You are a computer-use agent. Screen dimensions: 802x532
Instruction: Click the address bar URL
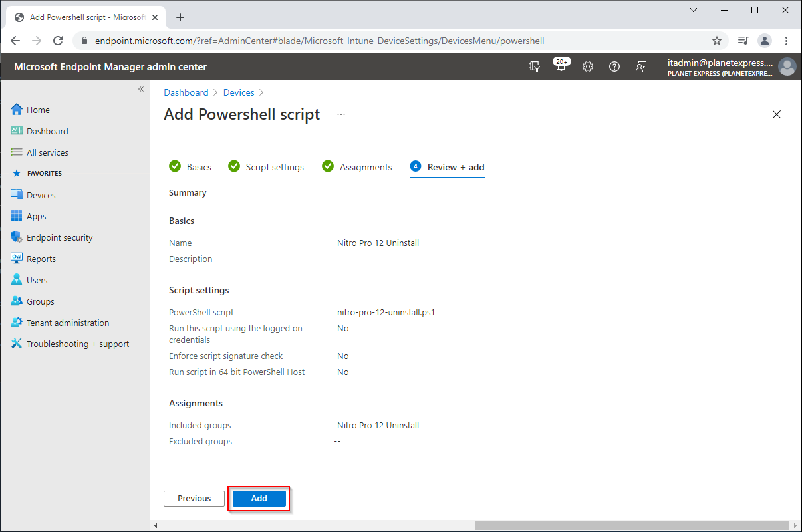(319, 41)
